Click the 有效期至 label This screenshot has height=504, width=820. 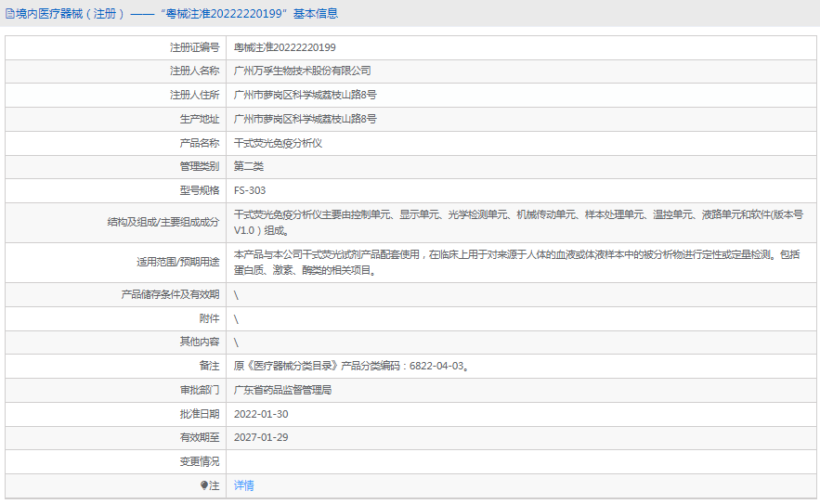200,438
